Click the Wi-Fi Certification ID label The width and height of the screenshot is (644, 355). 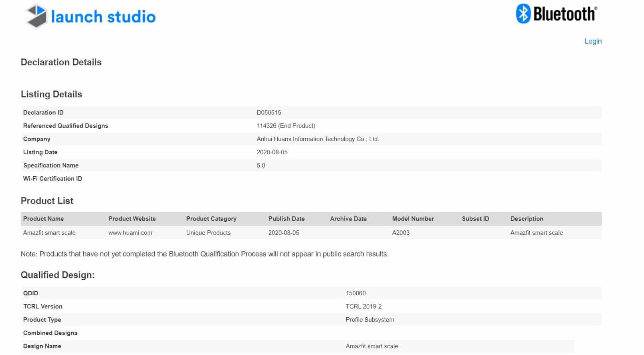pyautogui.click(x=52, y=179)
